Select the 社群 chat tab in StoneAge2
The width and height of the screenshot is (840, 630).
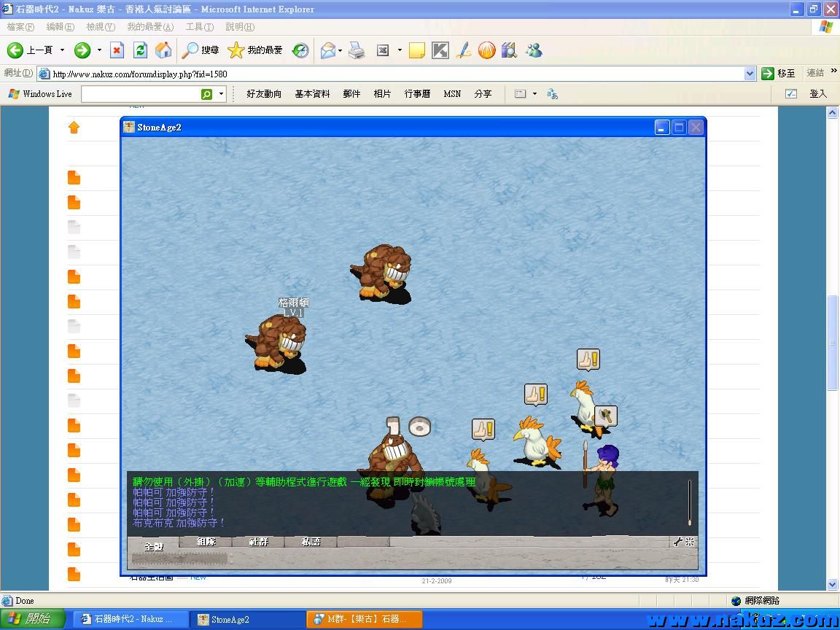point(259,542)
